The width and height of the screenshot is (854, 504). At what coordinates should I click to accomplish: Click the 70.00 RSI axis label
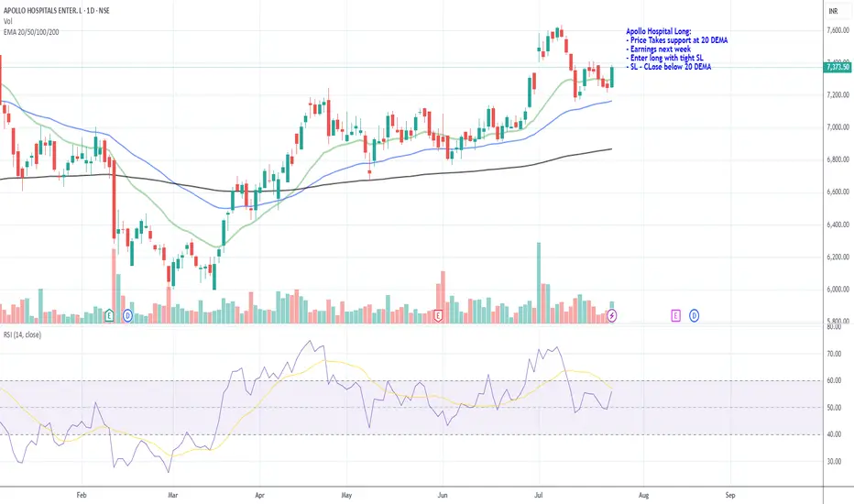click(x=834, y=354)
